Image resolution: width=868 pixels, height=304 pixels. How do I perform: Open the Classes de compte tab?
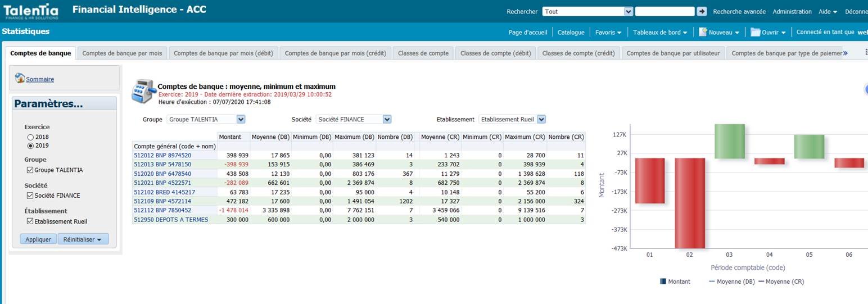point(423,53)
